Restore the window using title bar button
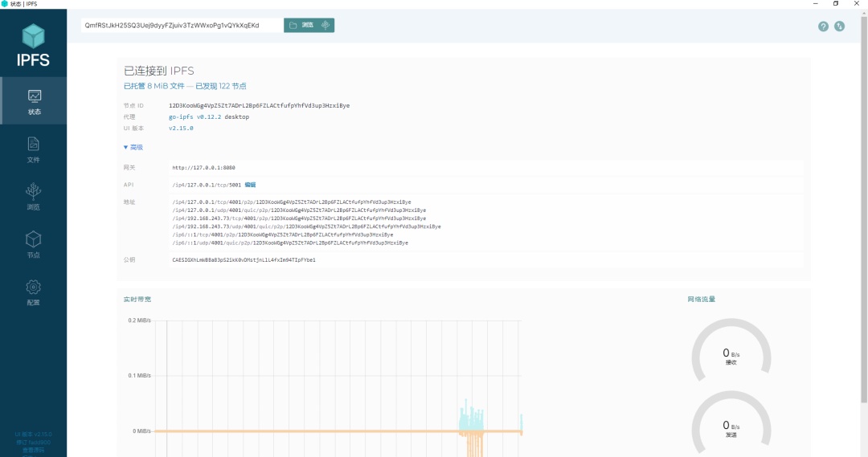 836,3
